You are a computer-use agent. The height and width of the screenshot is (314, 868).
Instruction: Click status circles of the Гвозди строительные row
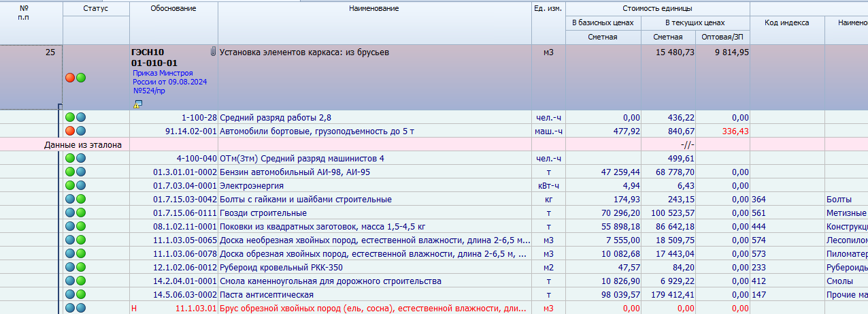pyautogui.click(x=76, y=213)
